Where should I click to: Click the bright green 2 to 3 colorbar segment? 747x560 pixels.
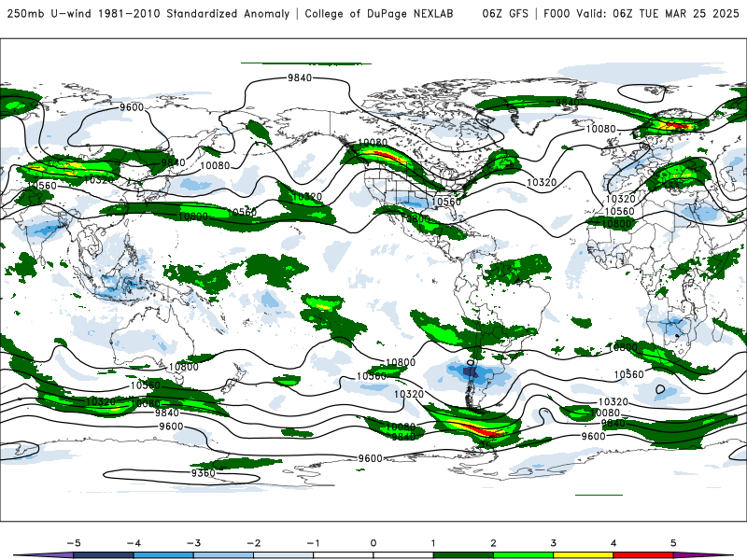(523, 555)
